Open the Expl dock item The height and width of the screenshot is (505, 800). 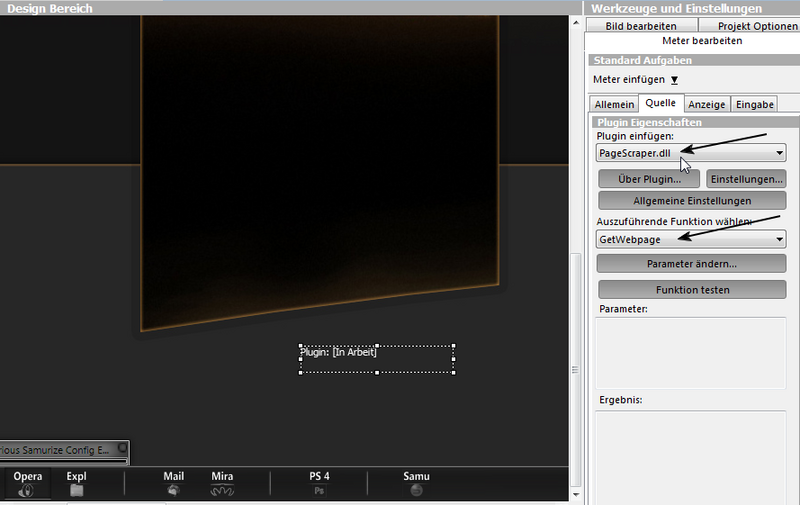(77, 483)
